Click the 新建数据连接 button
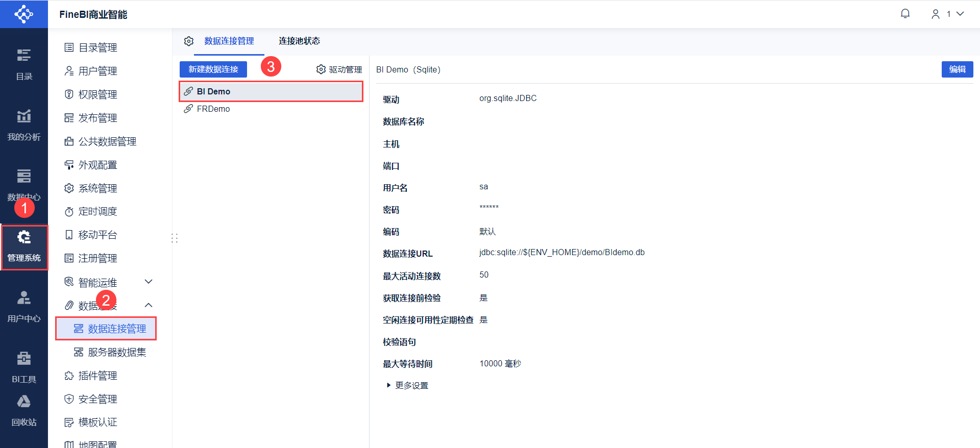 [213, 69]
